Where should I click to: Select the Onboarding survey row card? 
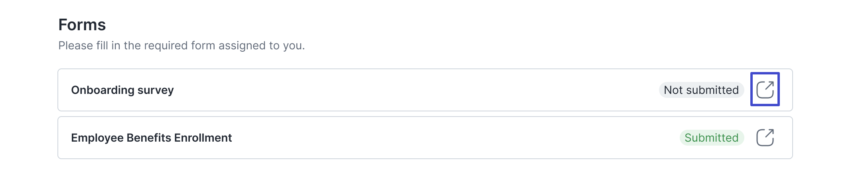(425, 90)
